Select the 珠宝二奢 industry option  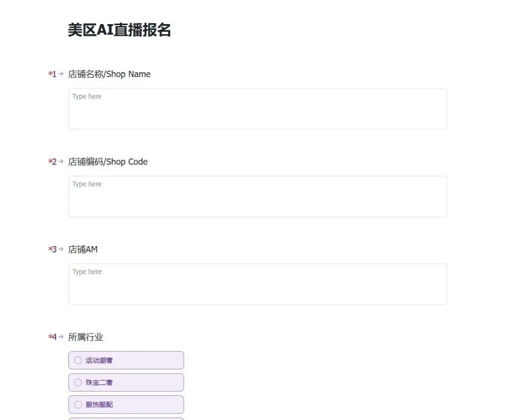tap(126, 383)
